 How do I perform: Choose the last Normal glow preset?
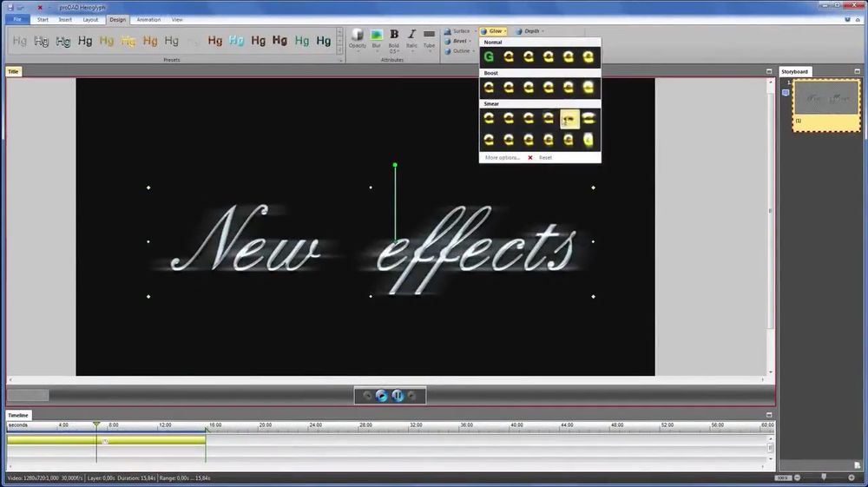click(589, 56)
